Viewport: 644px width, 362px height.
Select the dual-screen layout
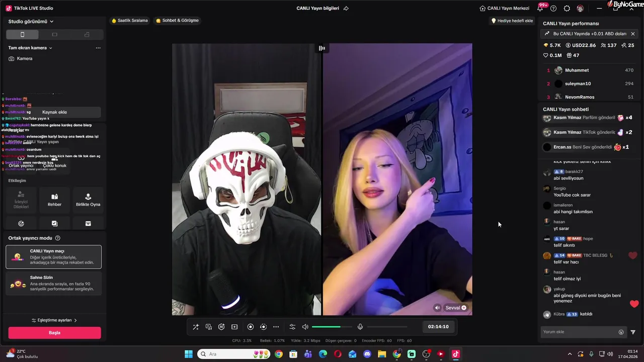click(87, 35)
